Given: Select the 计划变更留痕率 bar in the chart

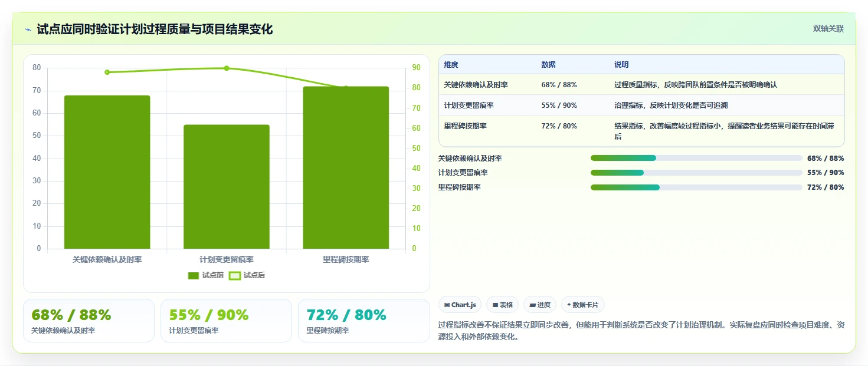Looking at the screenshot, I should coord(227,187).
